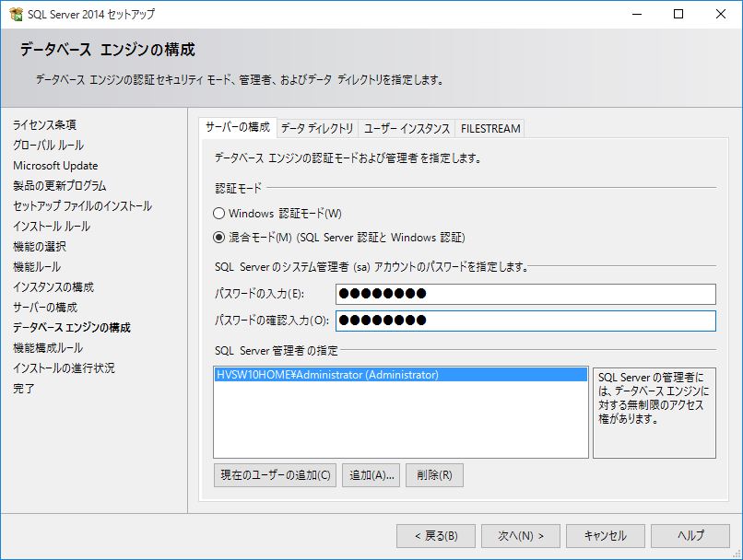Viewport: 743px width, 560px height.
Task: Cancel setup with the キャンセル button
Action: [x=606, y=536]
